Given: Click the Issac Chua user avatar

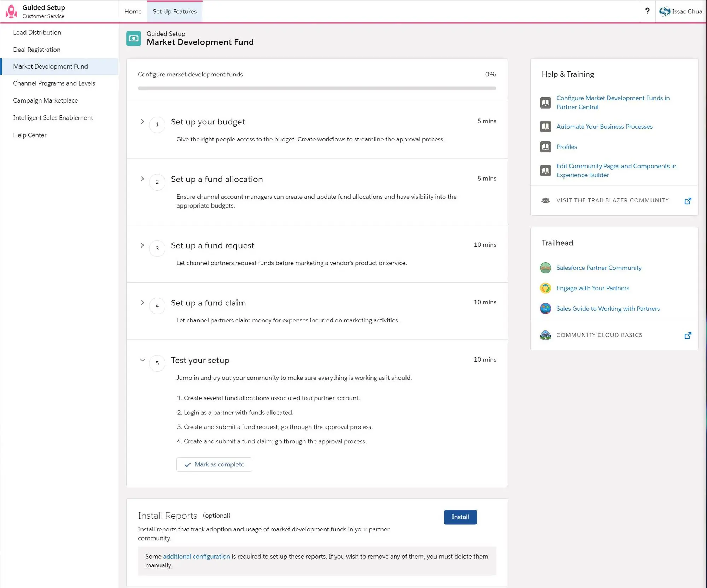Looking at the screenshot, I should 664,11.
